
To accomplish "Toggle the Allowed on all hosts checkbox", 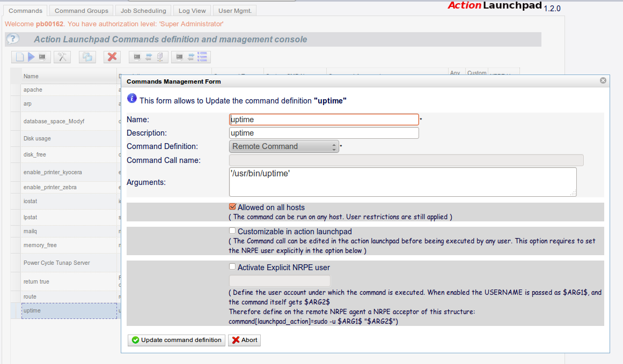I will [x=232, y=206].
